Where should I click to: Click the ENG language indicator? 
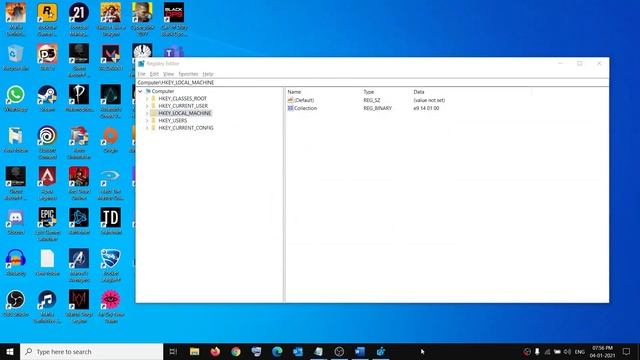(x=580, y=352)
